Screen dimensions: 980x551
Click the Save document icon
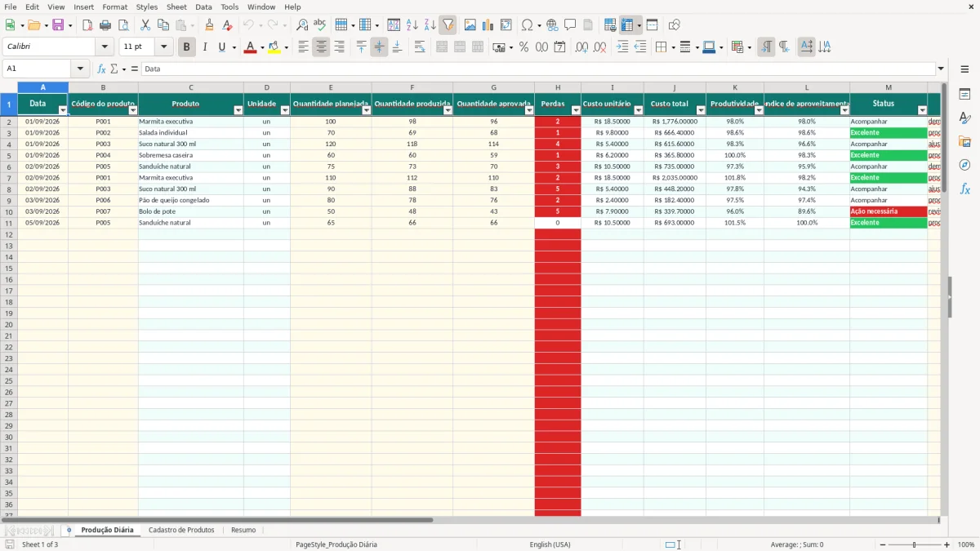58,25
